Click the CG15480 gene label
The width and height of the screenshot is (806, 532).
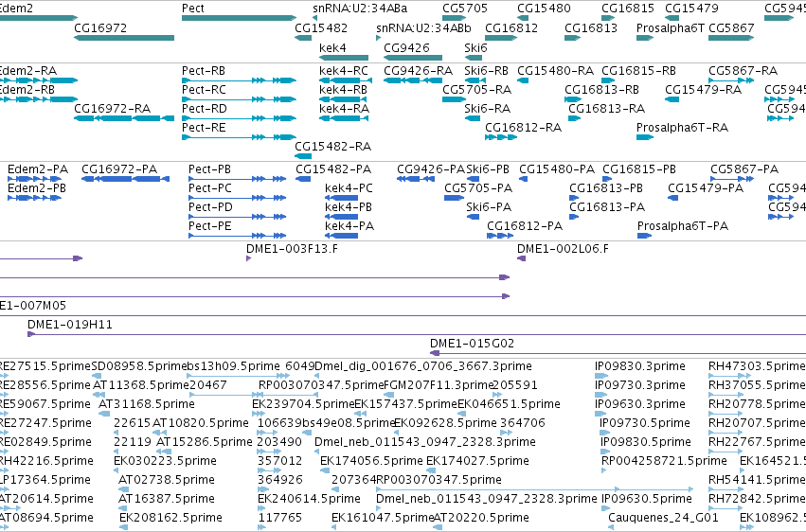(544, 9)
